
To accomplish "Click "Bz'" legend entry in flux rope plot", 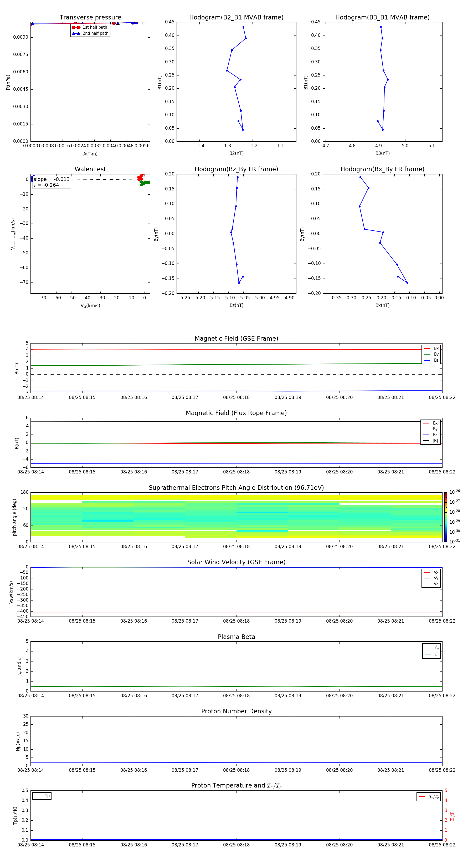I will (431, 435).
